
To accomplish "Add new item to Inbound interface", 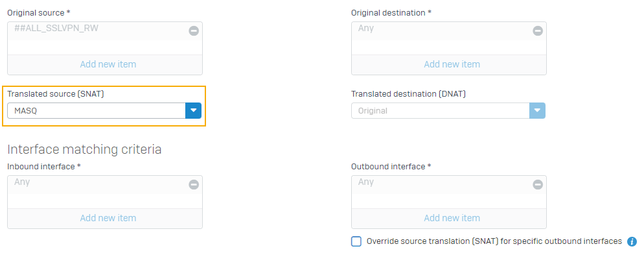I will 108,218.
